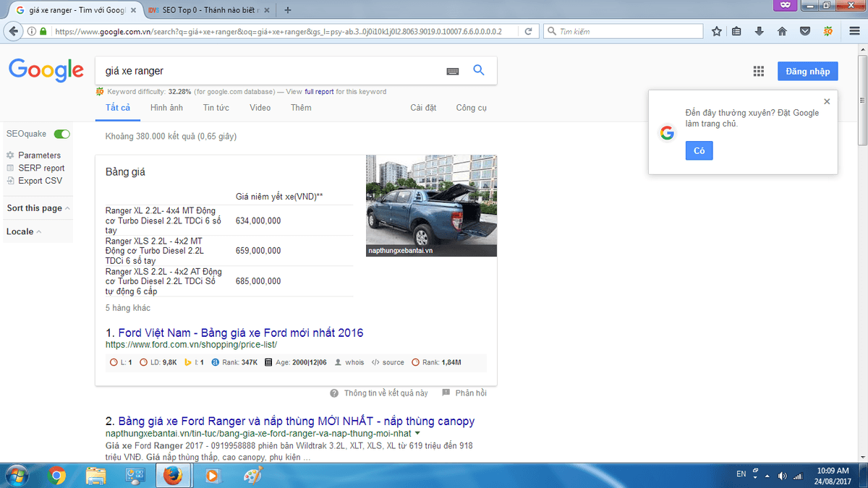Switch to the 'Hình ảnh' images tab
Screen dimensions: 868x488
tap(166, 108)
